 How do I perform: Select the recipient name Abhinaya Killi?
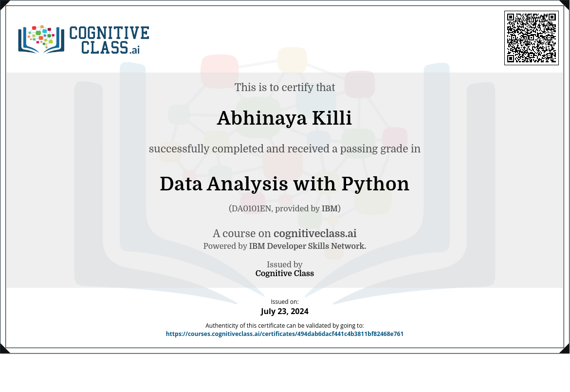coord(284,118)
